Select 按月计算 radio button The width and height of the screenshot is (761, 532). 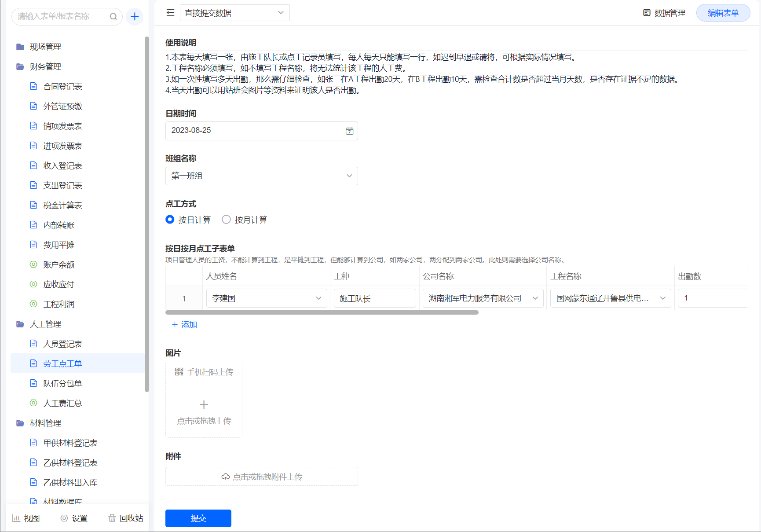click(x=226, y=219)
